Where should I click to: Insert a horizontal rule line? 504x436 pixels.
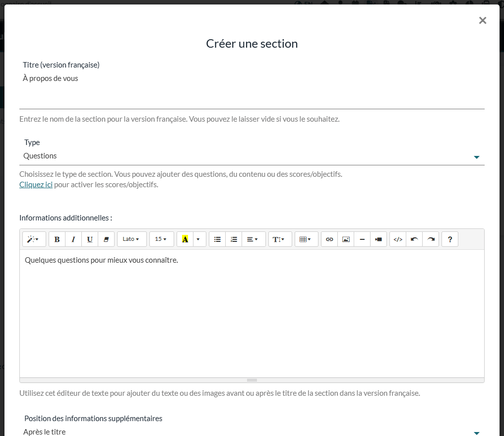[x=362, y=239]
